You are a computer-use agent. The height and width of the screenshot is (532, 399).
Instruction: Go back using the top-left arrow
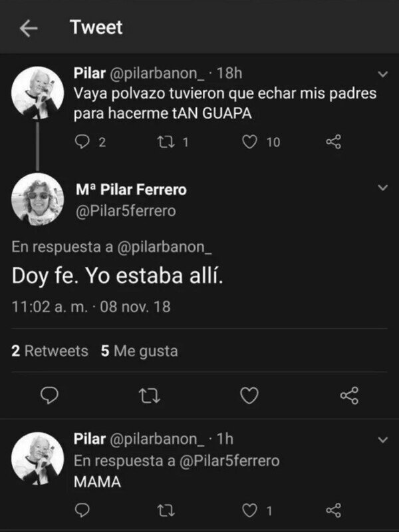pos(28,28)
